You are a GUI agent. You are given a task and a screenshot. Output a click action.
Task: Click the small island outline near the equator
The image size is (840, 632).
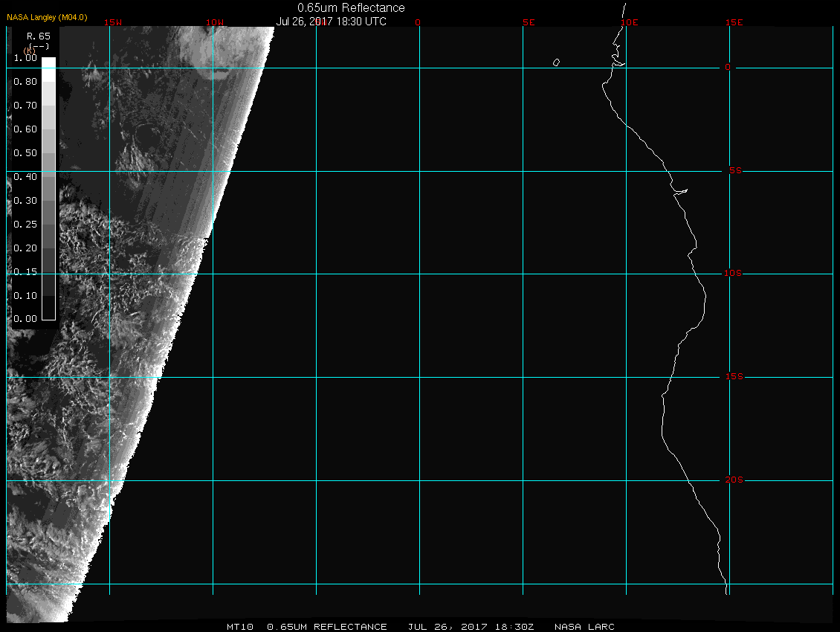coord(556,62)
